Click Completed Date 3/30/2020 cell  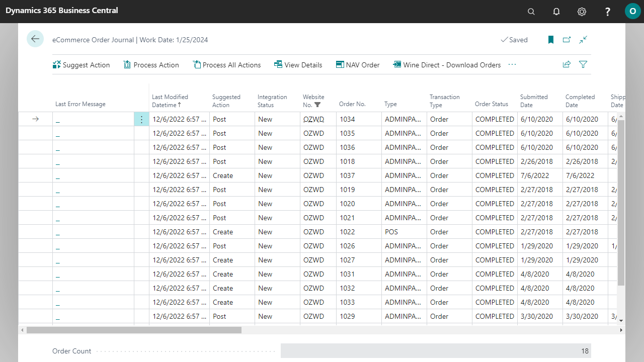(585, 316)
